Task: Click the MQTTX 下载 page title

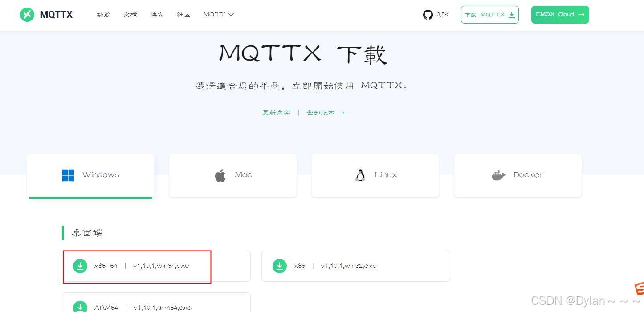Action: point(303,54)
